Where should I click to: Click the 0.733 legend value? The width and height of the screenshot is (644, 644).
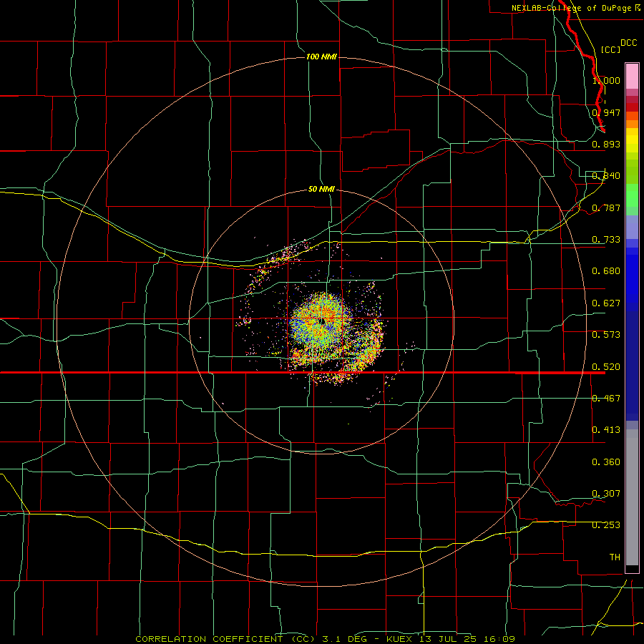click(x=606, y=240)
